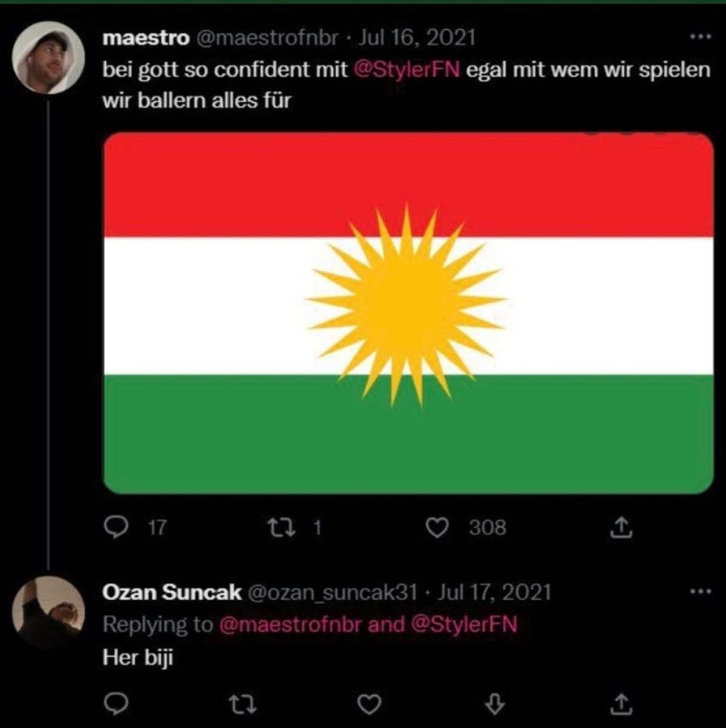Open Ozan Suncak display name

172,592
